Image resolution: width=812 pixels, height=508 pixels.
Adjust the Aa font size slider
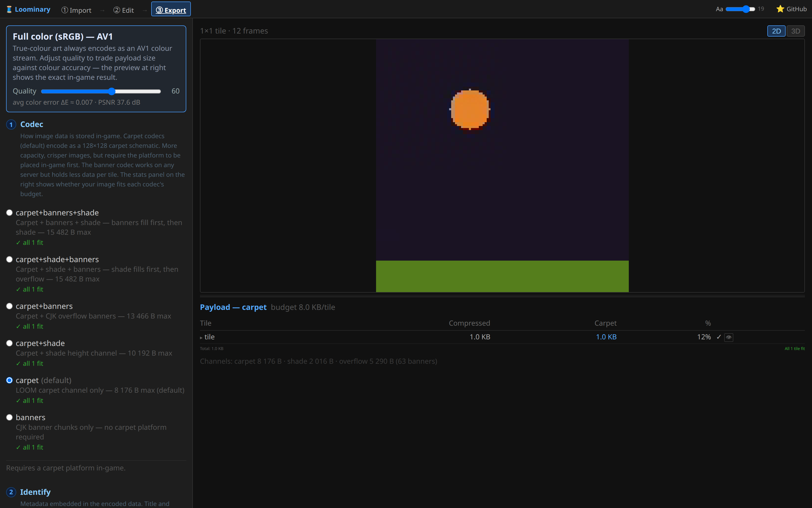(x=740, y=9)
